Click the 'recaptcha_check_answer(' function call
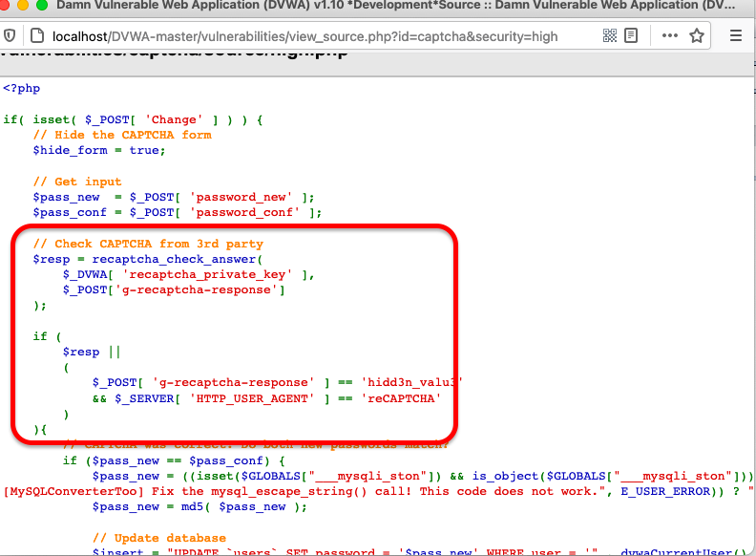The image size is (756, 556). click(178, 259)
